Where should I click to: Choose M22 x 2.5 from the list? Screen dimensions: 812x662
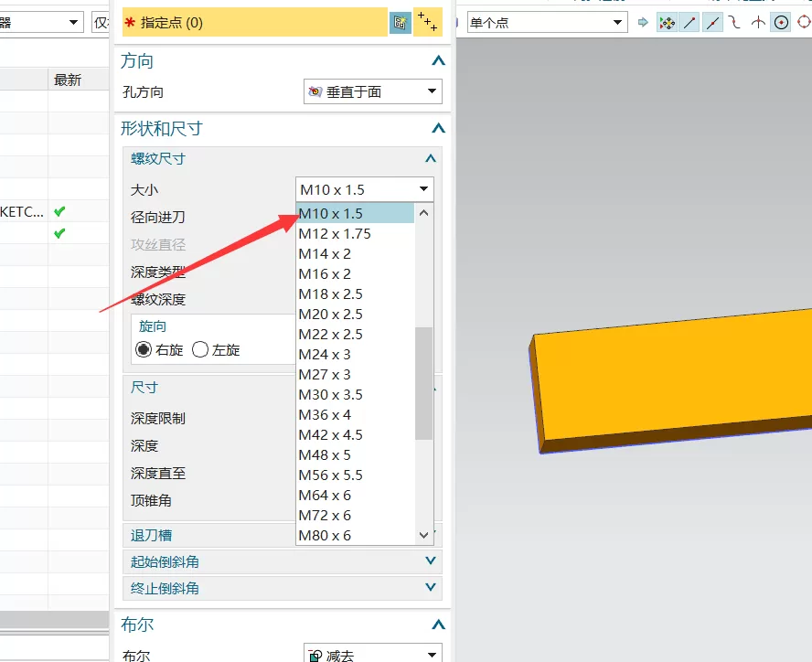355,335
